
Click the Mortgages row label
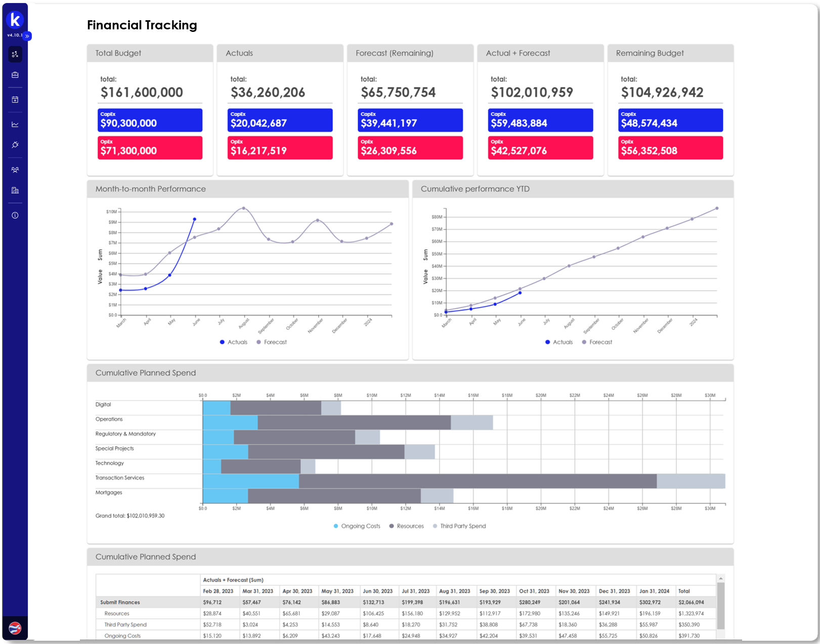point(109,492)
